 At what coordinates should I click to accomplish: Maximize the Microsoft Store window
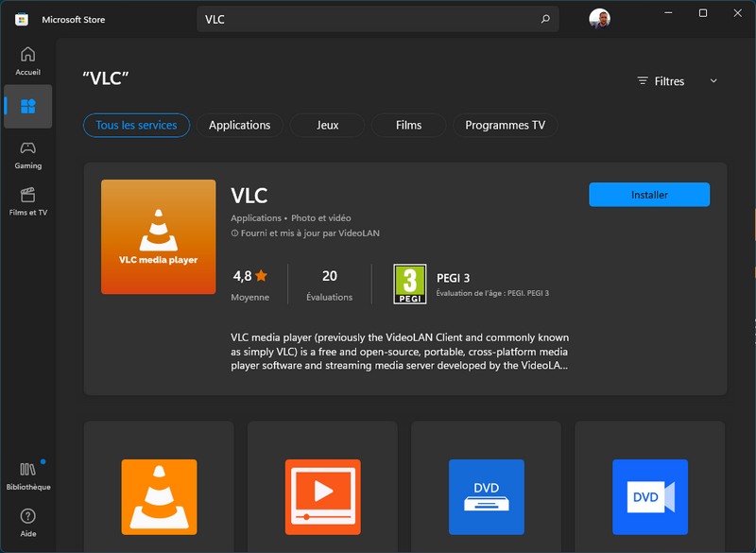(x=703, y=13)
